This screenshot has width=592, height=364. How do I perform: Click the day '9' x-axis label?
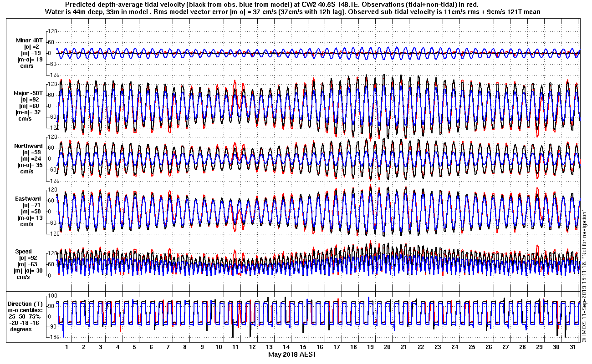(x=202, y=347)
